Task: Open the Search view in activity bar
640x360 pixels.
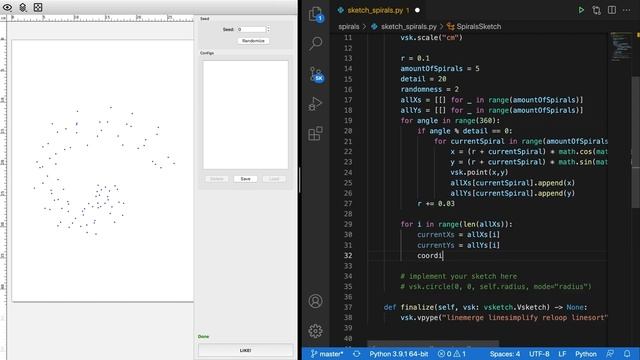Action: (316, 43)
